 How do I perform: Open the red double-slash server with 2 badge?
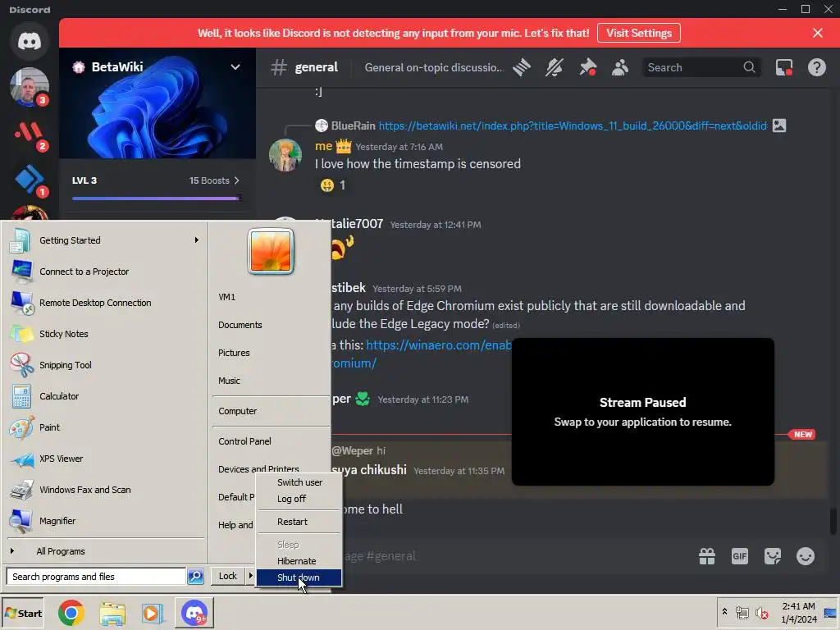click(30, 132)
